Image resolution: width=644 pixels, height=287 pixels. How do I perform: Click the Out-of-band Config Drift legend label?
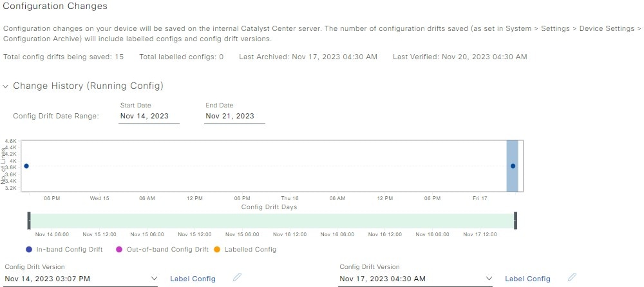[167, 249]
